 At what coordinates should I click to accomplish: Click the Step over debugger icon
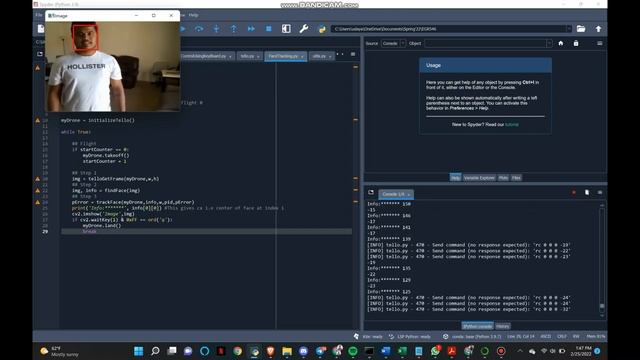click(x=199, y=29)
